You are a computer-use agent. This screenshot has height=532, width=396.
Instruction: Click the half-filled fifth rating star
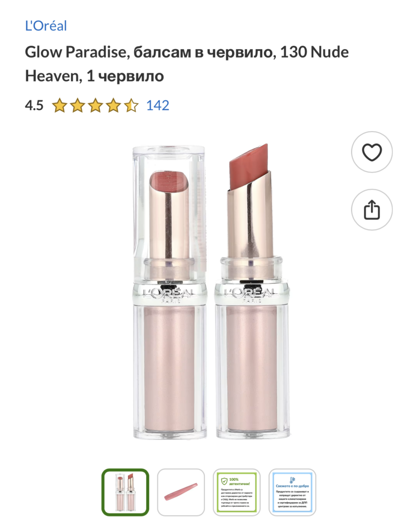[x=131, y=105]
